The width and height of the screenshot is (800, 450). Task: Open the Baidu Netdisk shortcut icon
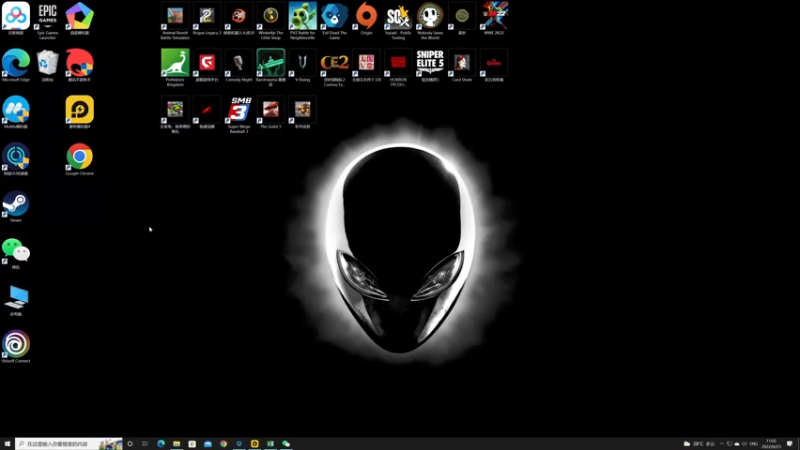(16, 18)
